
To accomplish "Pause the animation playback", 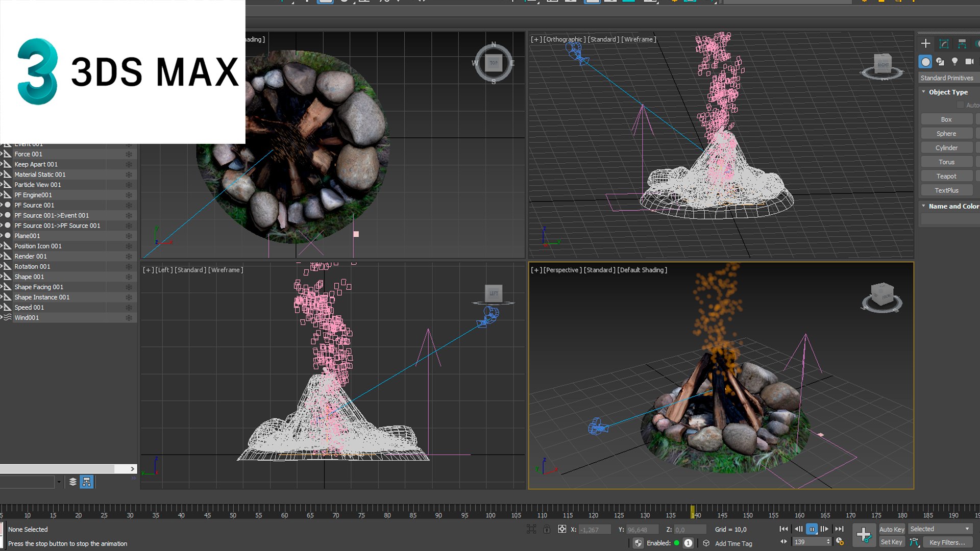I will click(812, 530).
